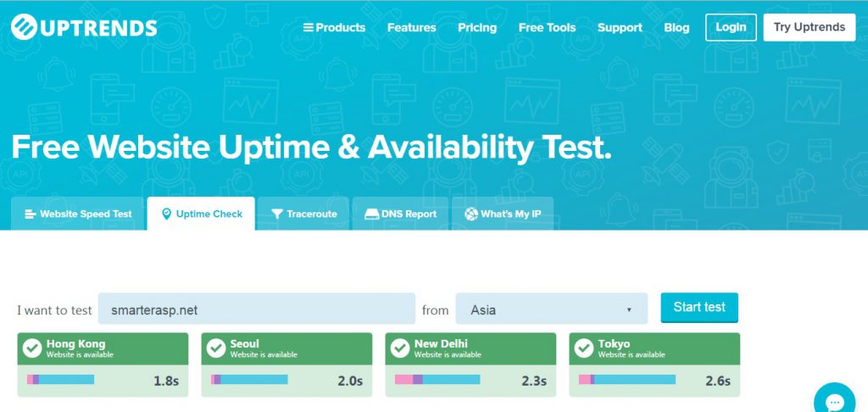Click the New Delhi checkmark icon

click(x=400, y=348)
